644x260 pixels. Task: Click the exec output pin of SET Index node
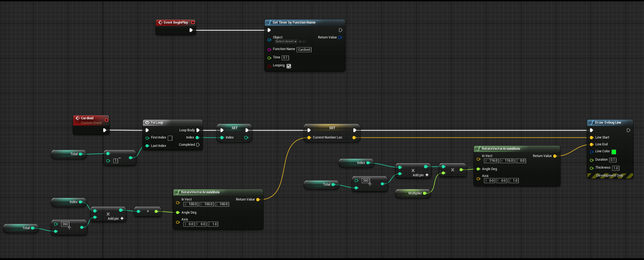pos(247,130)
